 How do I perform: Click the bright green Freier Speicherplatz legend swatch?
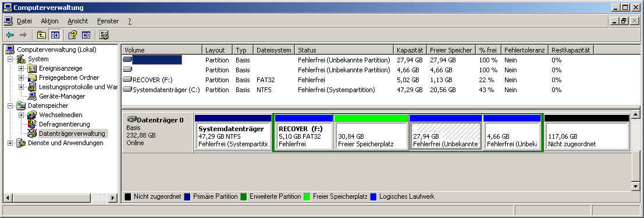(307, 196)
